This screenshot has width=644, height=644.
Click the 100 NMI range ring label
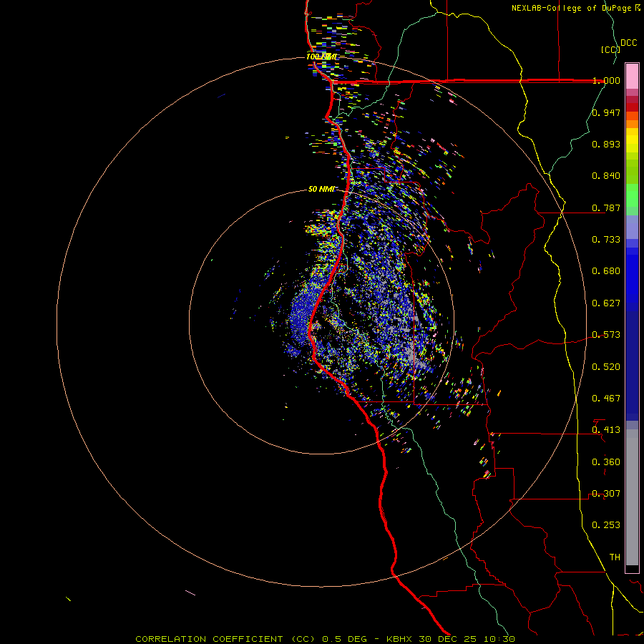[x=321, y=57]
